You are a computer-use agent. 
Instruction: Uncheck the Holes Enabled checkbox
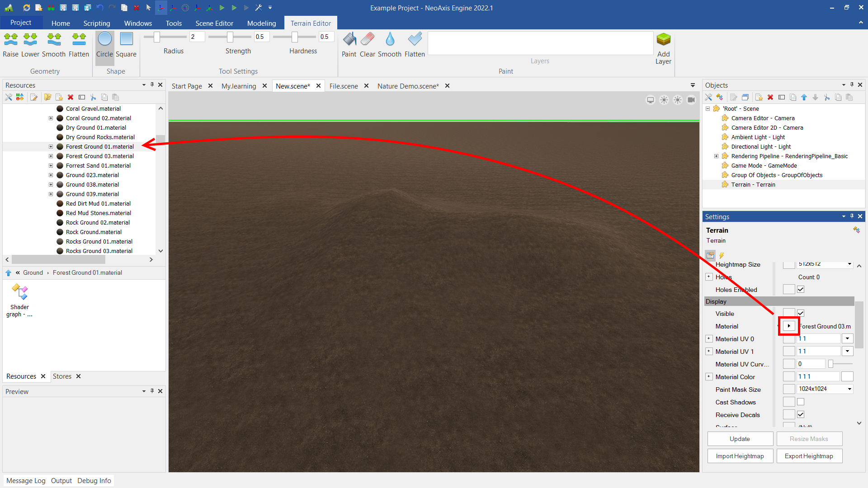point(801,290)
